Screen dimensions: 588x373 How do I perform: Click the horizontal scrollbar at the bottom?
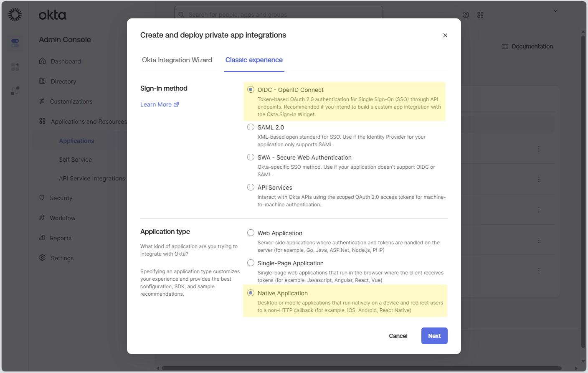pyautogui.click(x=362, y=368)
